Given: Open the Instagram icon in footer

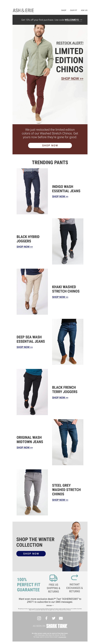Looking at the screenshot, I should (x=39, y=618).
